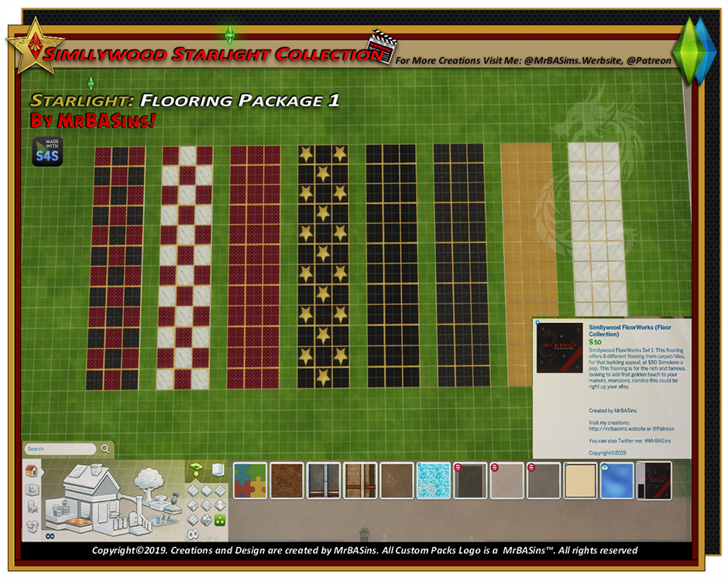Pick the dark gray carpet floor swatch
This screenshot has height=578, width=728.
pyautogui.click(x=470, y=480)
